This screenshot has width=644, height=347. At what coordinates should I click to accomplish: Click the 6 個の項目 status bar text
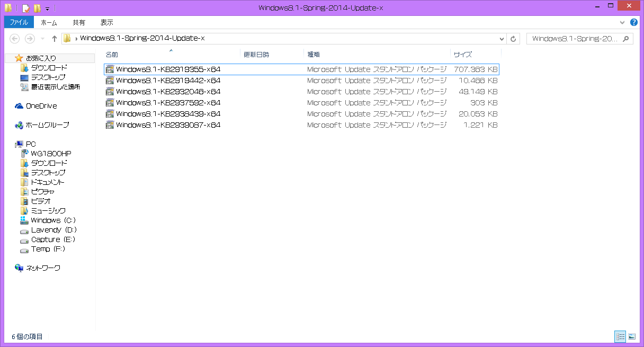tap(27, 337)
